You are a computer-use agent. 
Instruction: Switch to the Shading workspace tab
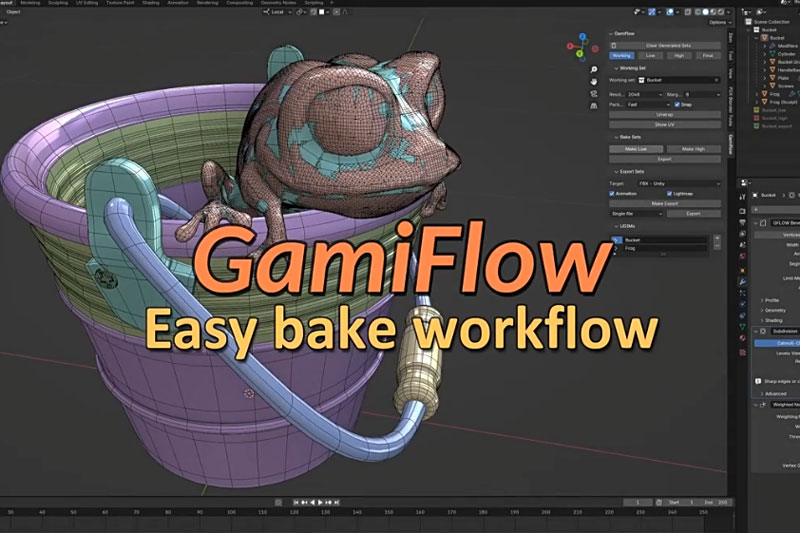pyautogui.click(x=151, y=3)
